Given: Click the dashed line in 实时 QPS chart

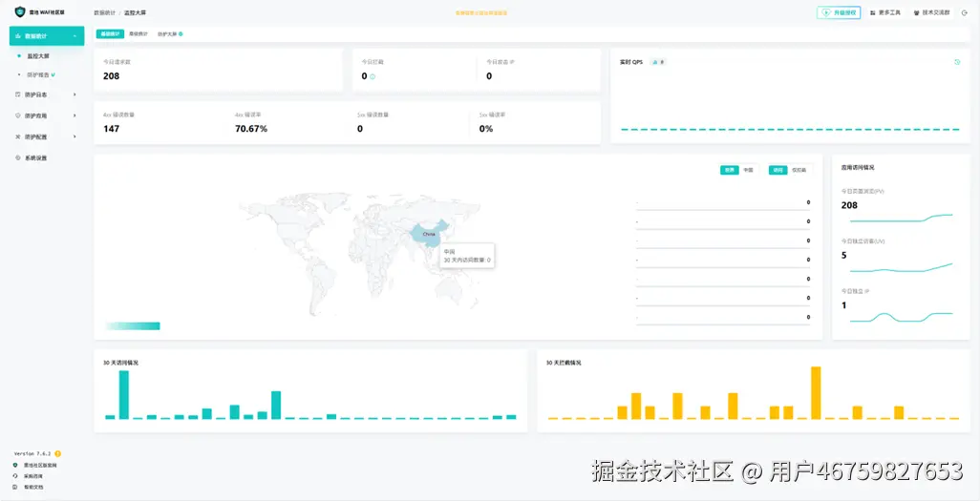Looking at the screenshot, I should tap(790, 130).
